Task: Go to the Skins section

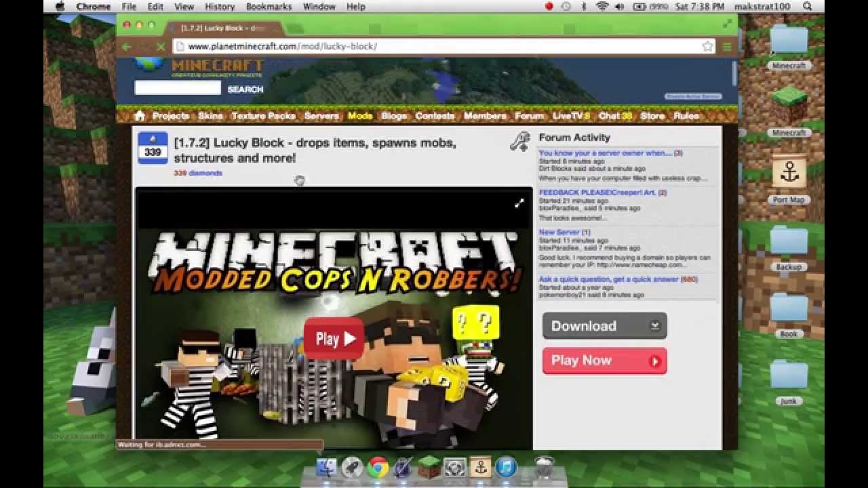Action: (210, 116)
